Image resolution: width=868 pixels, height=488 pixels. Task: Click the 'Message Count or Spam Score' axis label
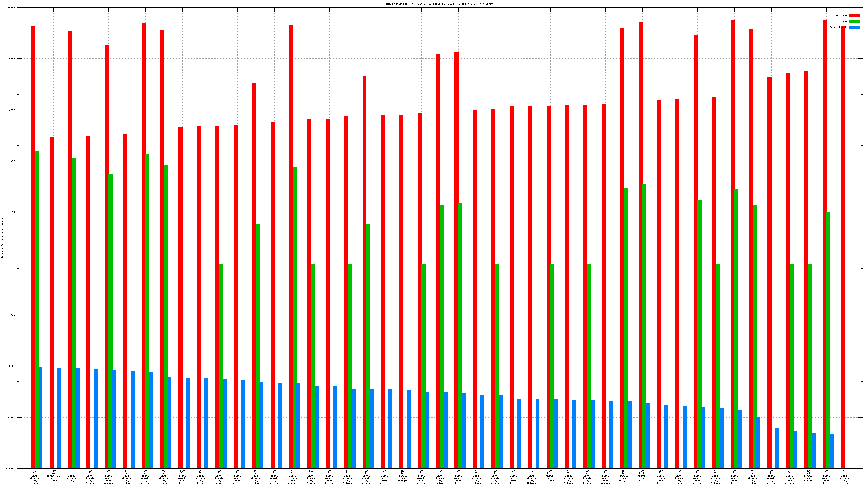pos(2,238)
